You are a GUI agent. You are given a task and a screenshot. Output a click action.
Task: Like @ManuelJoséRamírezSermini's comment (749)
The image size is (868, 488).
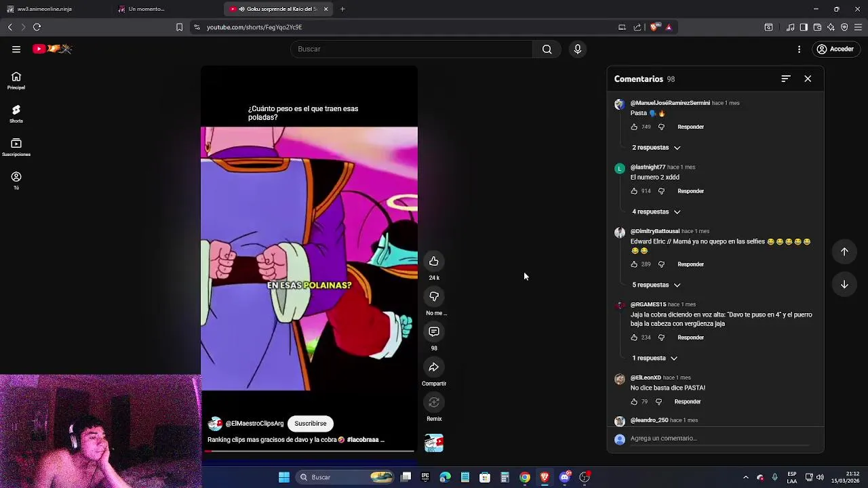(634, 127)
